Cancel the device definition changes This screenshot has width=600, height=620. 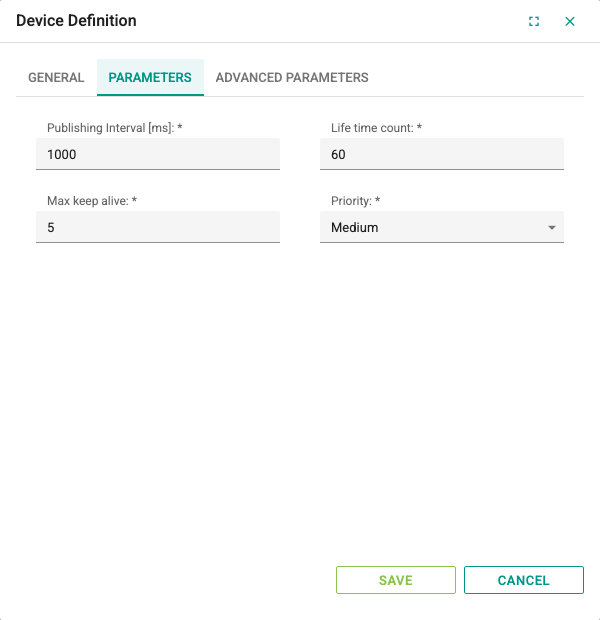[x=524, y=580]
